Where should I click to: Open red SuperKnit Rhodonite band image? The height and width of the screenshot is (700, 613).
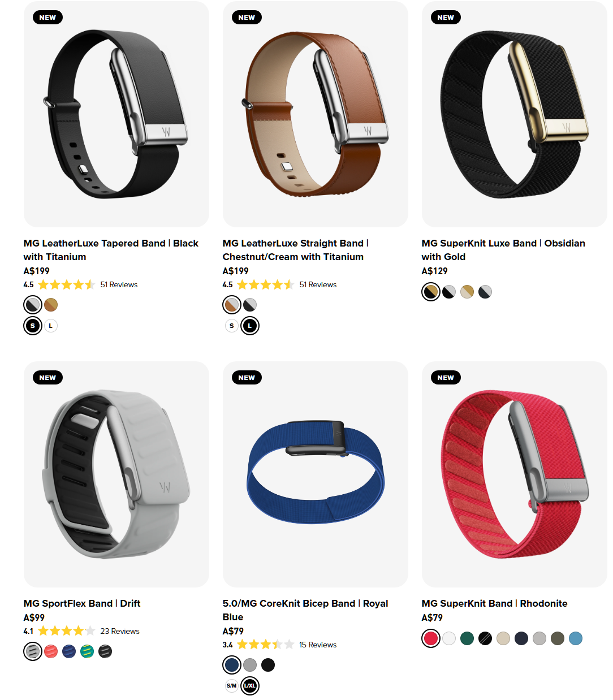pyautogui.click(x=515, y=474)
